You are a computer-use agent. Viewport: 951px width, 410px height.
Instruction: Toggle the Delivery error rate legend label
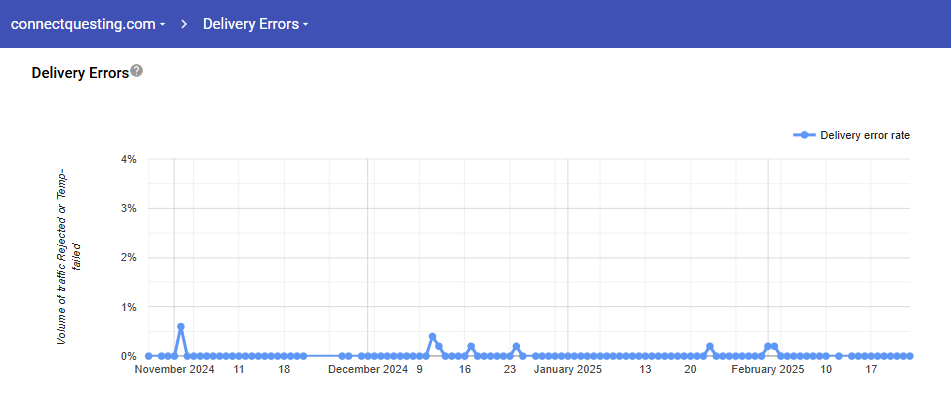point(864,135)
